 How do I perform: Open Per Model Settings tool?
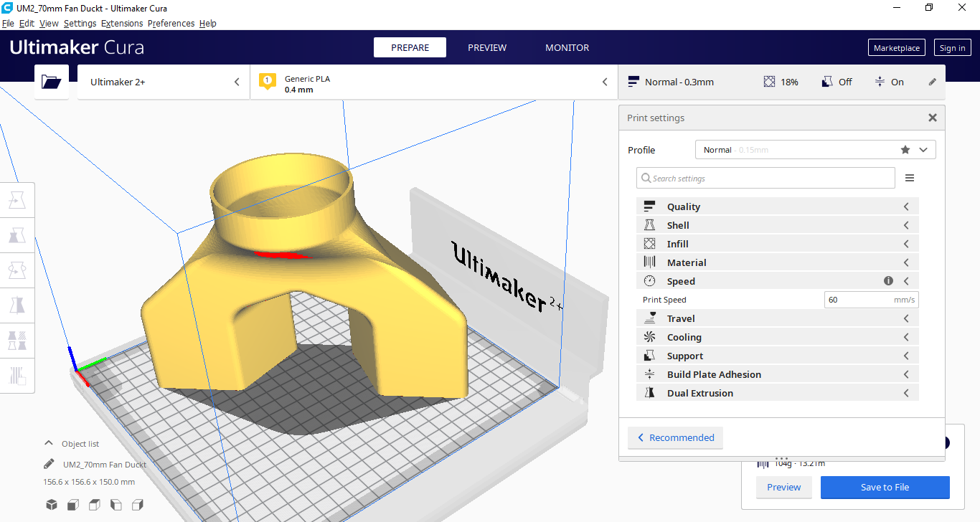[17, 340]
